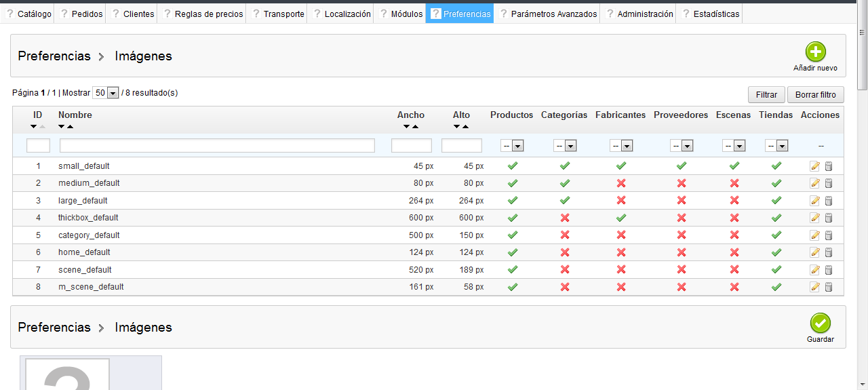Toggle Fabricantes status for m_scene_default
Viewport: 868px width, 390px height.
[x=621, y=287]
